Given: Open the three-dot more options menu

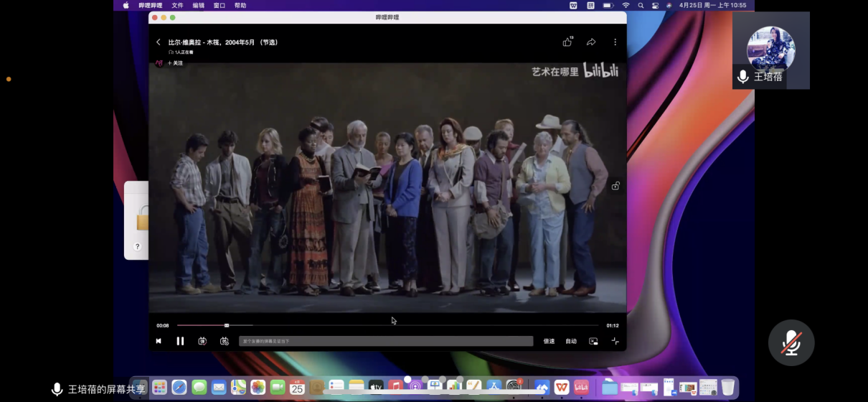Looking at the screenshot, I should point(615,42).
